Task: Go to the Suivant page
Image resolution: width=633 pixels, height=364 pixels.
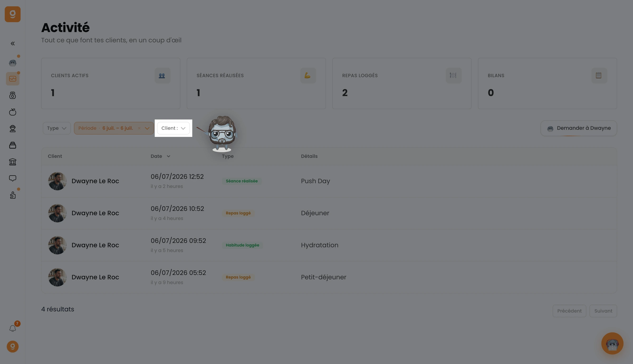Action: click(x=603, y=311)
